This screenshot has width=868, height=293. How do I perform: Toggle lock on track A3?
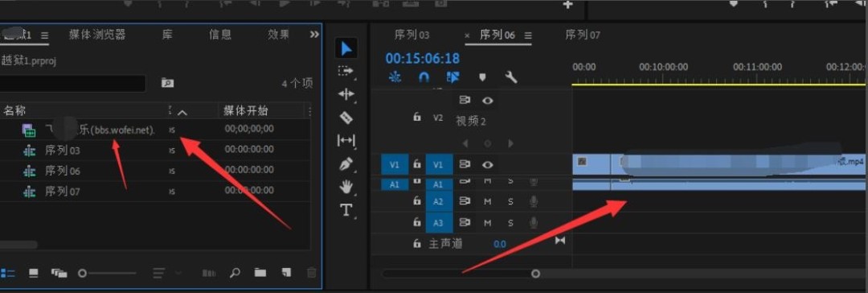point(417,222)
